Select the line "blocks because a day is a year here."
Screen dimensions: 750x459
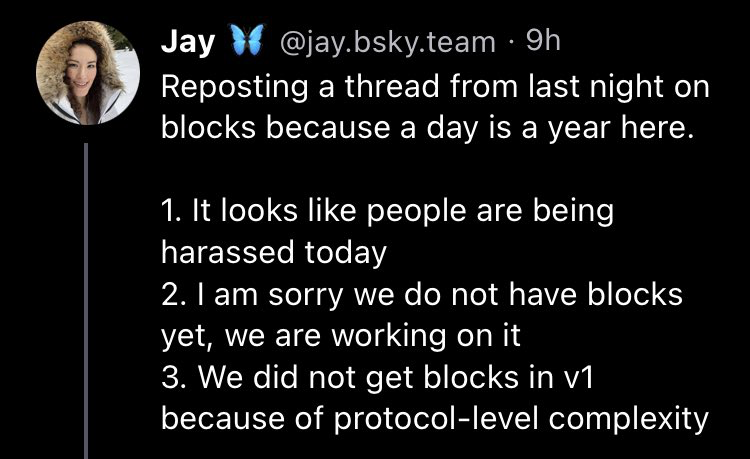coord(426,131)
